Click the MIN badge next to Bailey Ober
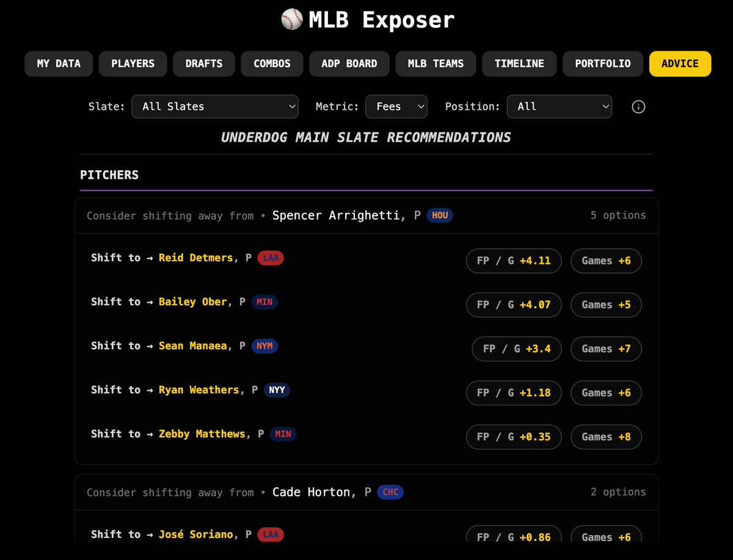This screenshot has width=733, height=560. click(264, 302)
